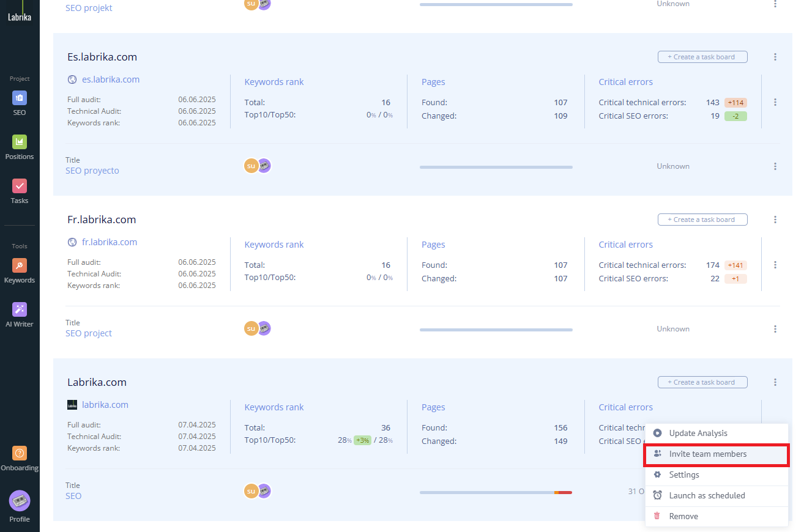
Task: Open Settings from the context menu
Action: [x=717, y=475]
